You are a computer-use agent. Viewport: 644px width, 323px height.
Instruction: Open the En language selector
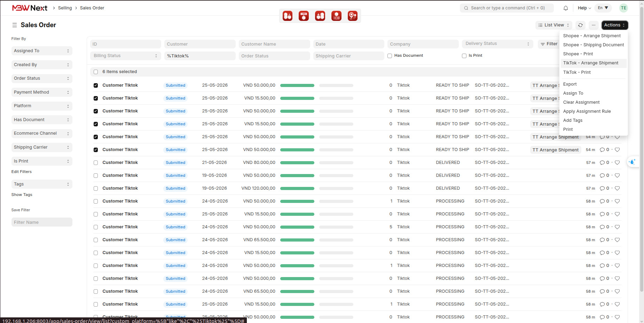603,8
